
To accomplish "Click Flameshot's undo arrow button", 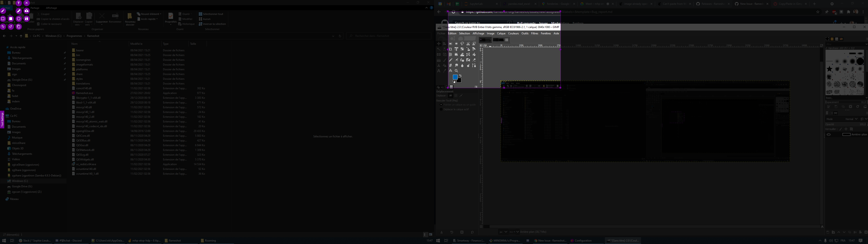I will pos(3,27).
